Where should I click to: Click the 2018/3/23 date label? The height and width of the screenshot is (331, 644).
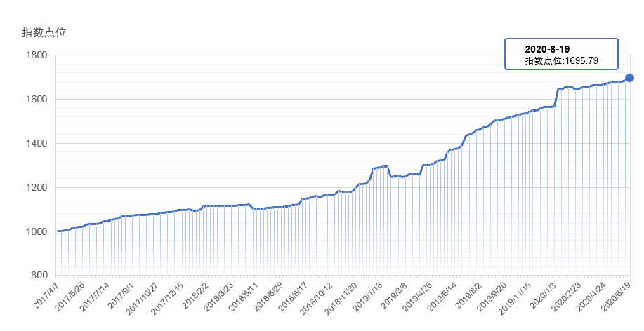click(218, 296)
